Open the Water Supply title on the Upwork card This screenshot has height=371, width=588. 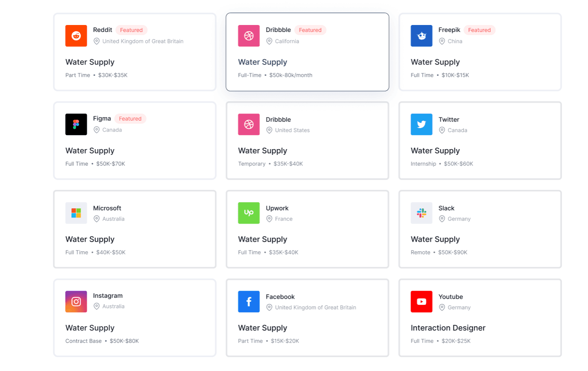tap(263, 239)
